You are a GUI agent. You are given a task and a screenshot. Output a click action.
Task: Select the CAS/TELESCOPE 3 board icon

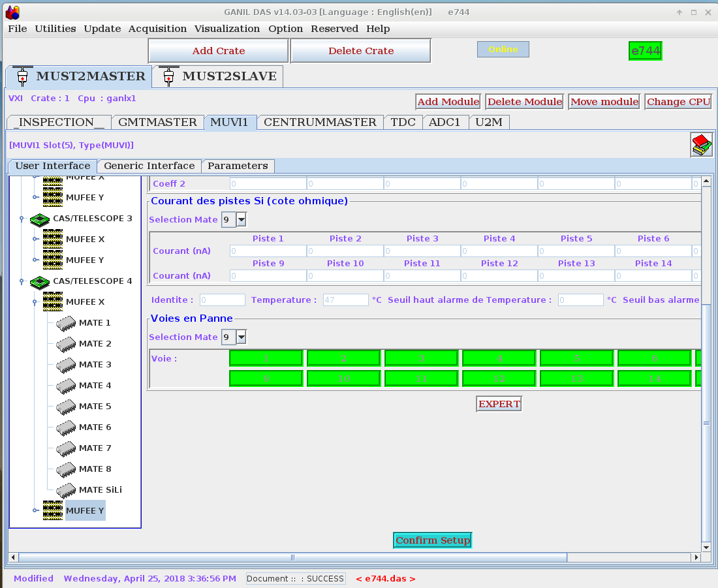click(40, 219)
